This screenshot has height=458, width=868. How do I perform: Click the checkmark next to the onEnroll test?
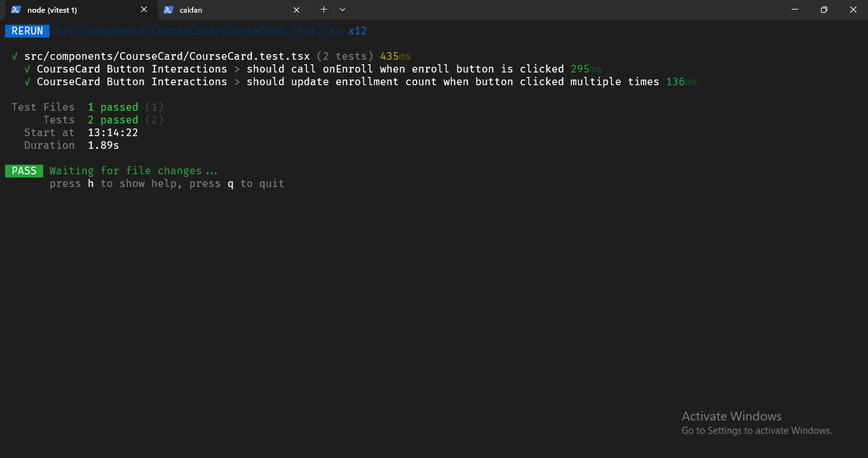coord(27,69)
